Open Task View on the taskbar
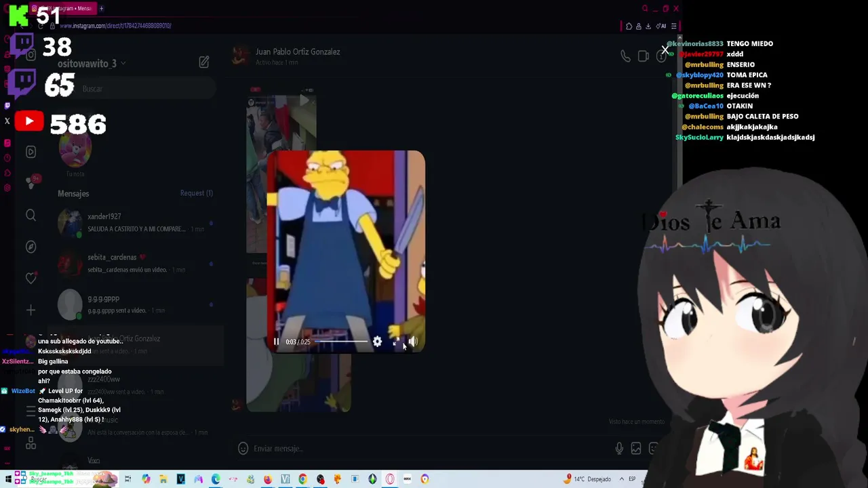This screenshot has width=868, height=488. pyautogui.click(x=127, y=479)
